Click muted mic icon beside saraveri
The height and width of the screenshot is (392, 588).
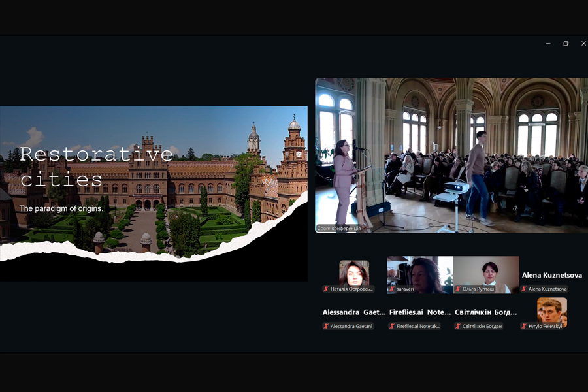click(392, 289)
